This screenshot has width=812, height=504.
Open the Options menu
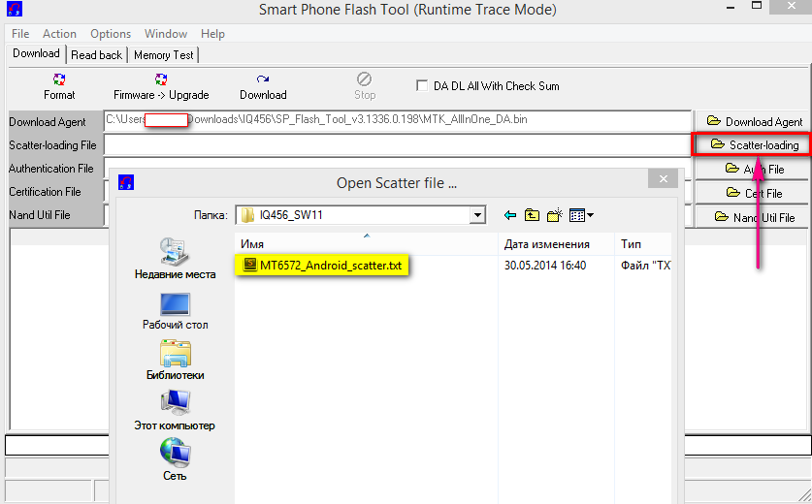[x=111, y=34]
